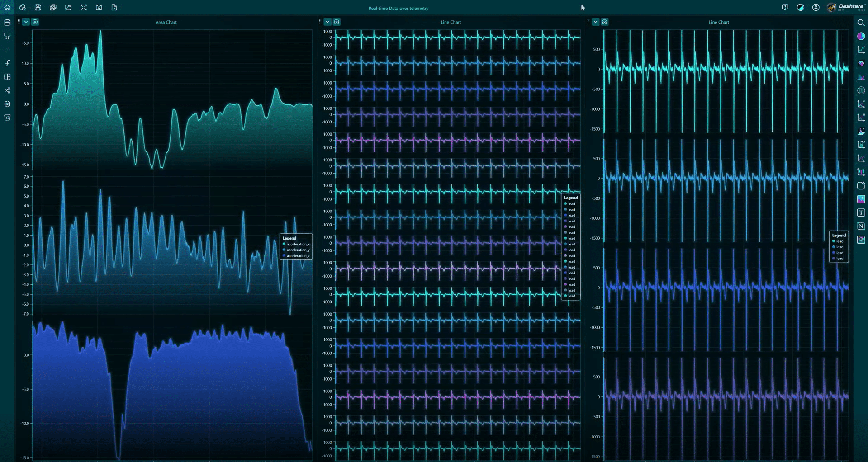Add a text widget using T icon
The height and width of the screenshot is (462, 868).
click(861, 213)
